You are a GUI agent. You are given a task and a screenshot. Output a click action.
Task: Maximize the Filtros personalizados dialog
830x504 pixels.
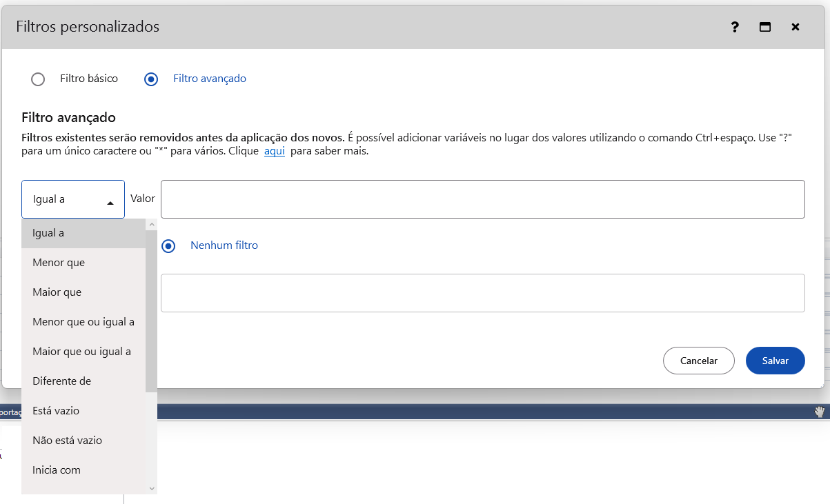pos(764,27)
